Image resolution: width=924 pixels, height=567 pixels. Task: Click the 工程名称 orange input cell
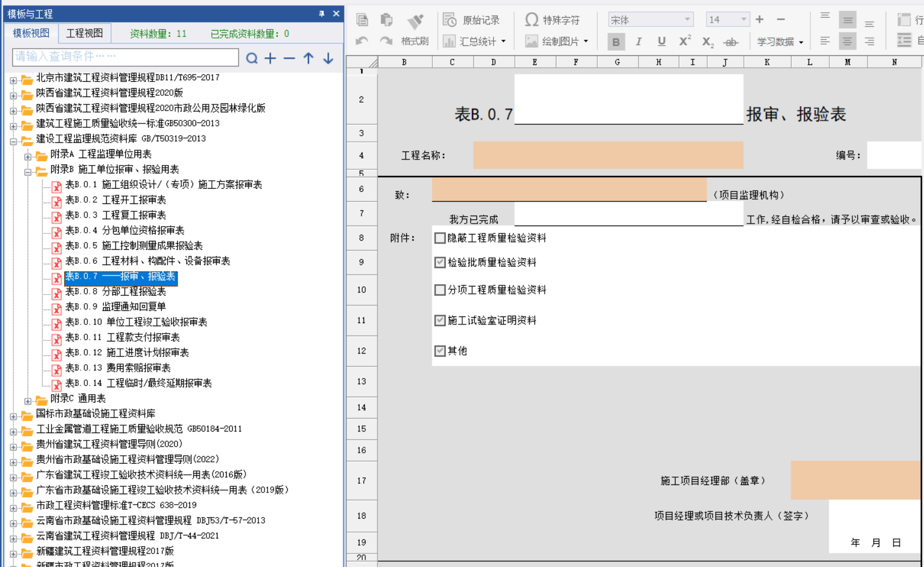point(608,155)
